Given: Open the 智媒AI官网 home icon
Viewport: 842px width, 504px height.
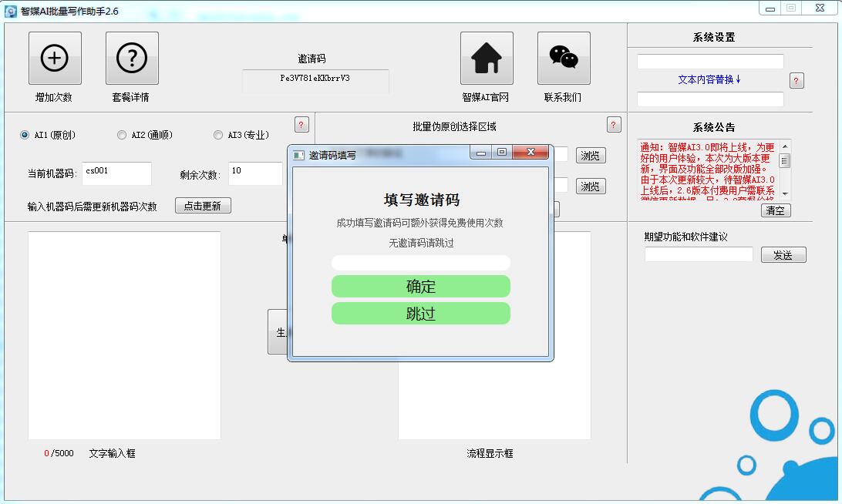Looking at the screenshot, I should (487, 58).
